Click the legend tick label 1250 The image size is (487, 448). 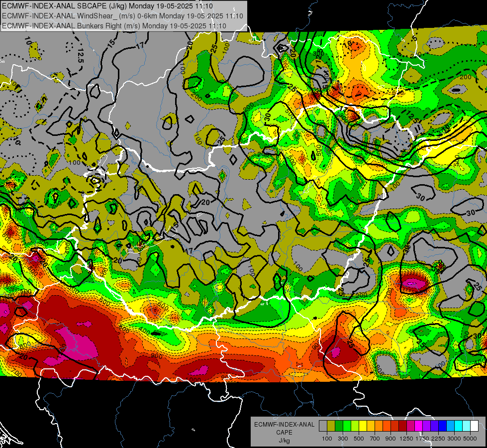coord(406,439)
